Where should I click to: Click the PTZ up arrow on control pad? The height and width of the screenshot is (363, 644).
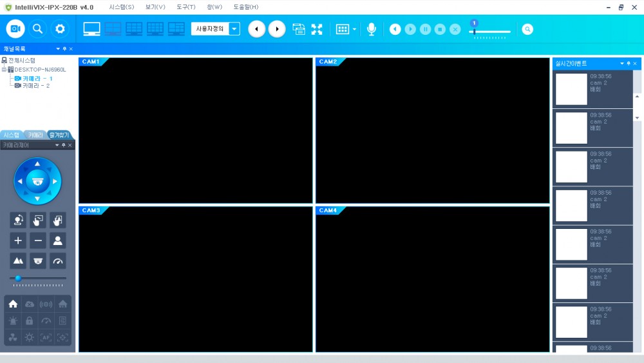(x=37, y=164)
